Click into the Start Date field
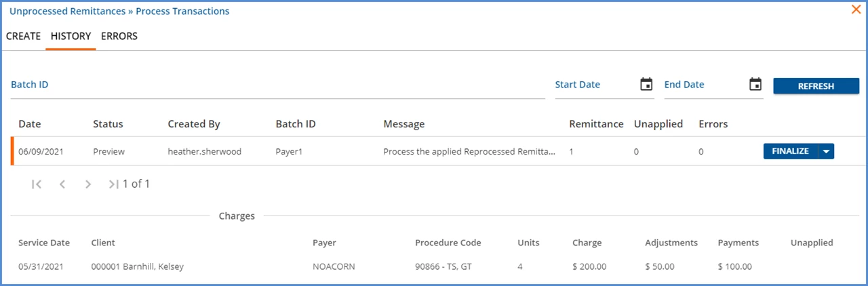 (595, 85)
